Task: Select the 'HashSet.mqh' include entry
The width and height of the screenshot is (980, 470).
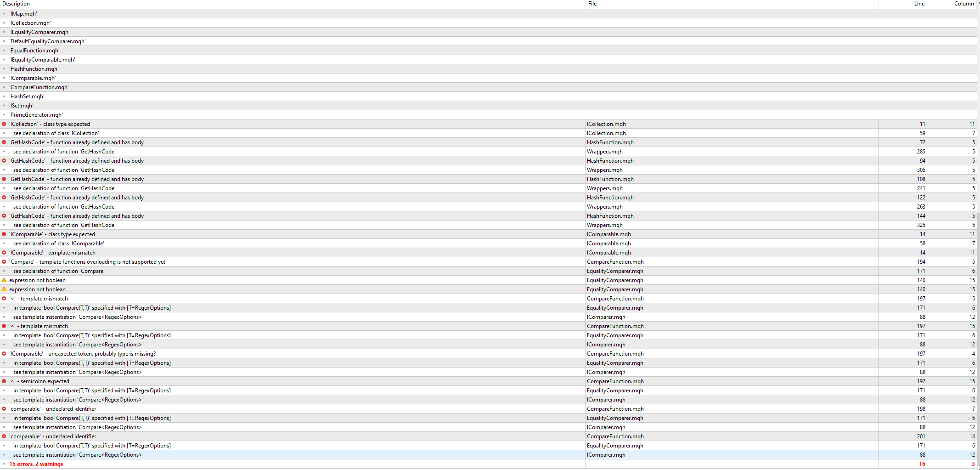Action: click(27, 96)
